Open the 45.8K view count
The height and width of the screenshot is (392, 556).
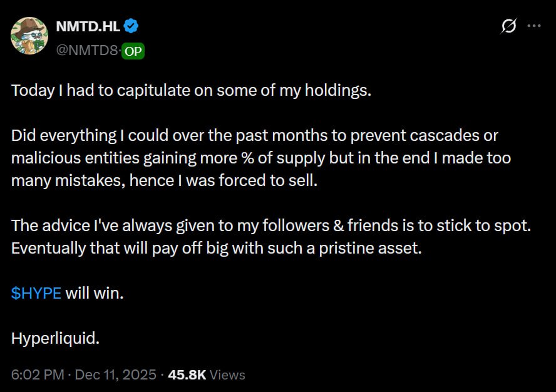tap(188, 374)
